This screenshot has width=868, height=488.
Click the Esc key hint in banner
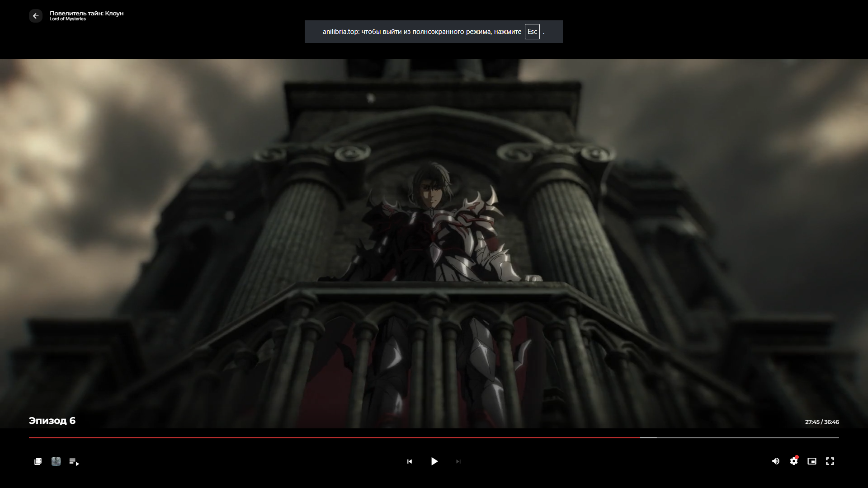pyautogui.click(x=532, y=32)
